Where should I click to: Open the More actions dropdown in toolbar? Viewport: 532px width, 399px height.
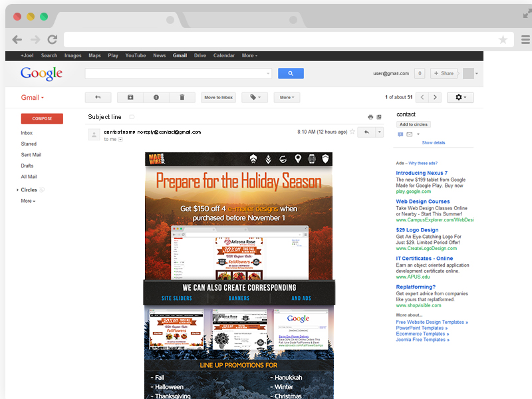(x=287, y=97)
